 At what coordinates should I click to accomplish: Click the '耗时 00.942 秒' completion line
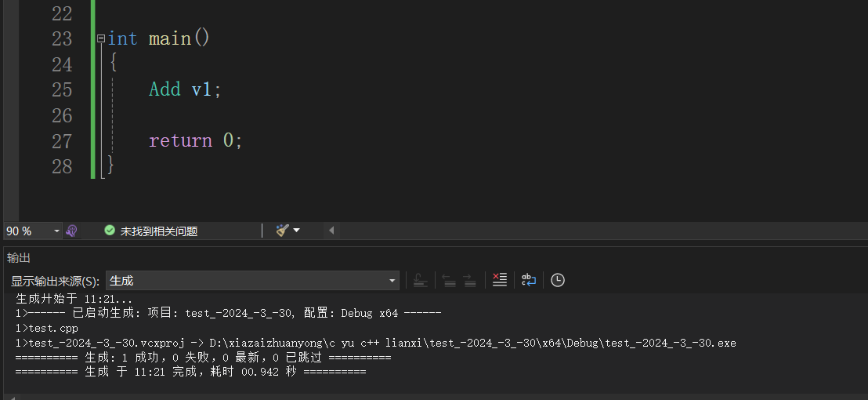(191, 372)
